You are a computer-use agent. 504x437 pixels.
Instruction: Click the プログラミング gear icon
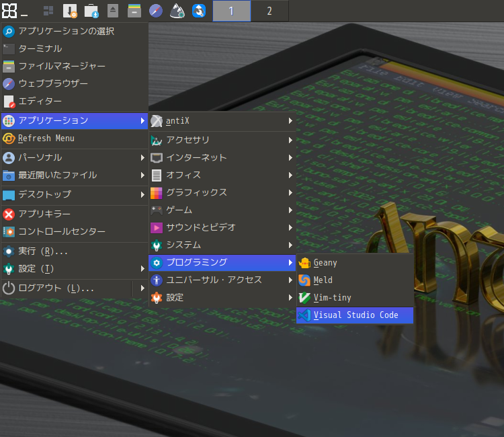(157, 263)
